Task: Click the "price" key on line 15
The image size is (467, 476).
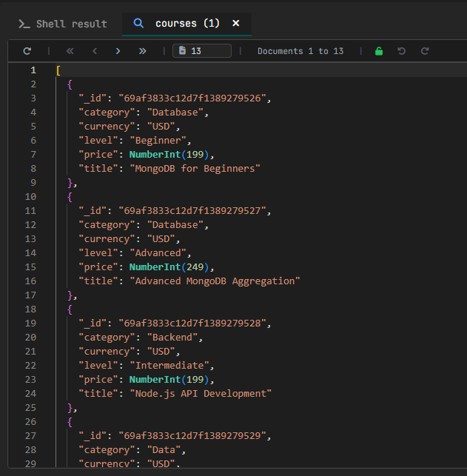Action: tap(98, 267)
